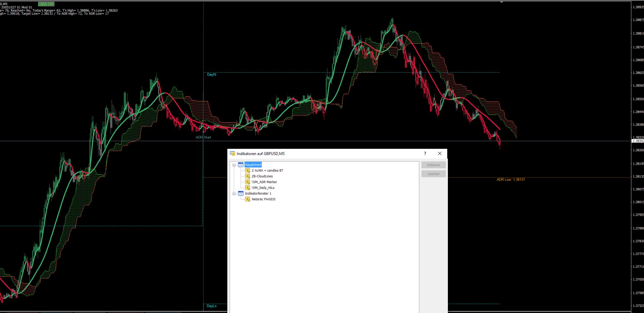644x313 pixels.
Task: Click the chart shift triangle marker at top
Action: pyautogui.click(x=502, y=2)
